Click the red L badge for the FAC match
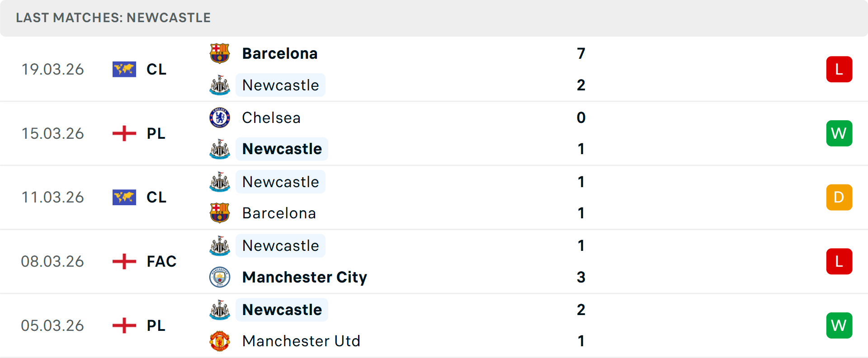Screen dimensions: 868x358 [839, 261]
